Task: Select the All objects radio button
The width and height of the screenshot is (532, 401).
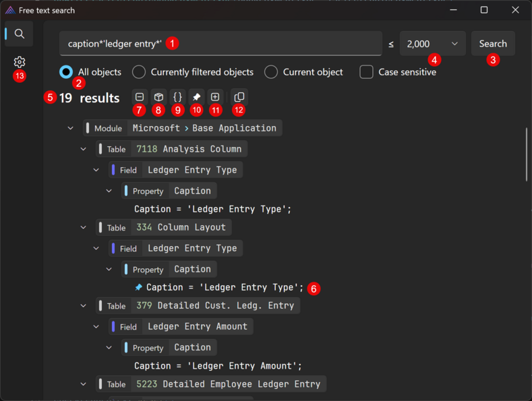Action: 66,72
